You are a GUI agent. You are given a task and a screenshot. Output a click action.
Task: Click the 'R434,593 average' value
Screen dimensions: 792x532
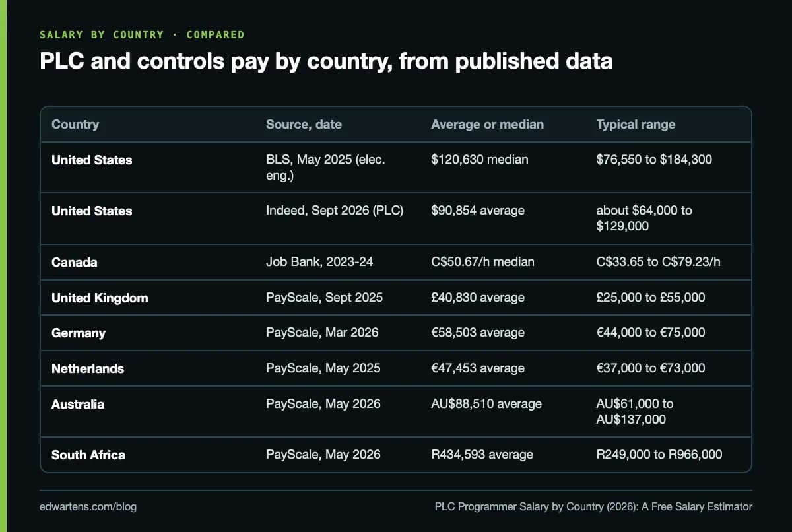click(482, 455)
